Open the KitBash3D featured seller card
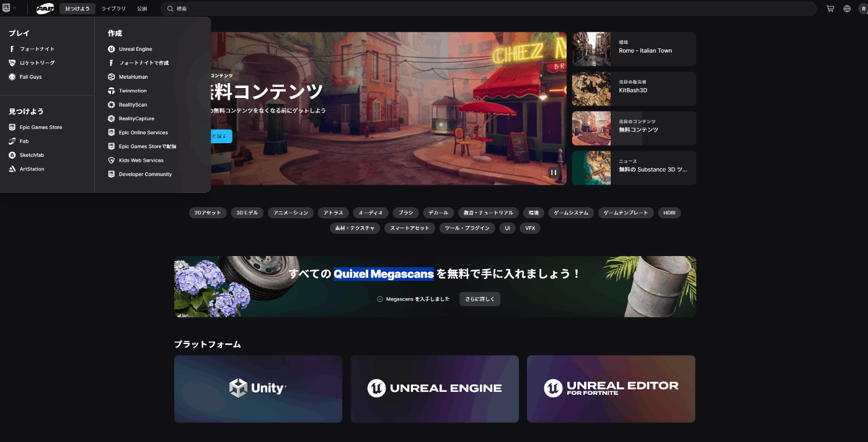Viewport: 868px width, 442px height. pyautogui.click(x=634, y=89)
